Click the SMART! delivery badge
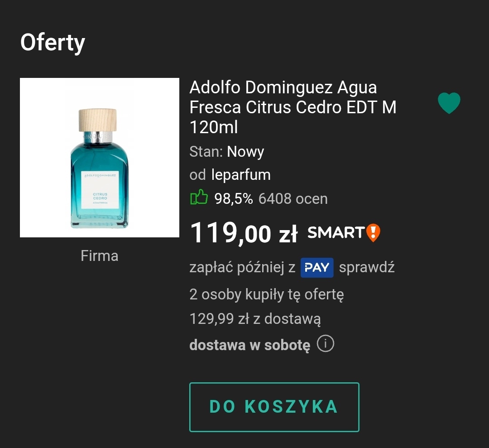This screenshot has height=448, width=489. pos(343,233)
